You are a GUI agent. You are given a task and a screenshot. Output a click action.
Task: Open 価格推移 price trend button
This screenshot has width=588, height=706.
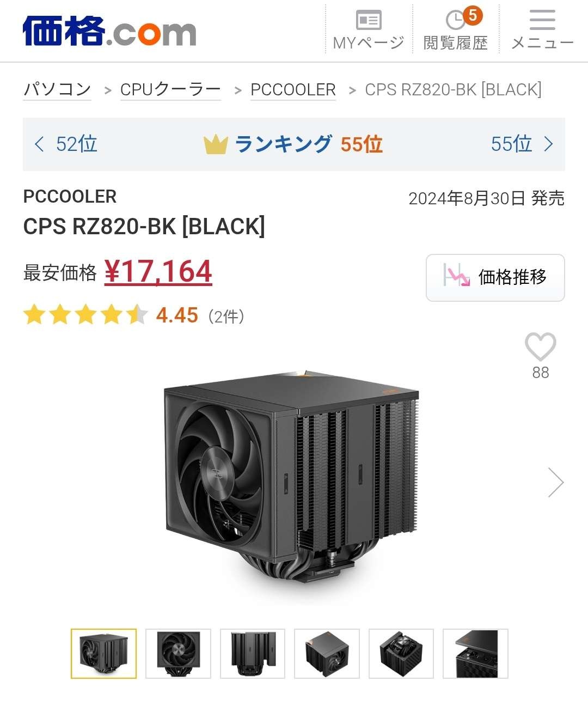[495, 278]
